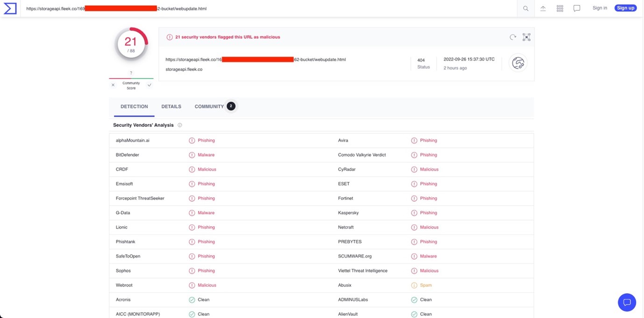Click the circular URL category icon

point(518,63)
